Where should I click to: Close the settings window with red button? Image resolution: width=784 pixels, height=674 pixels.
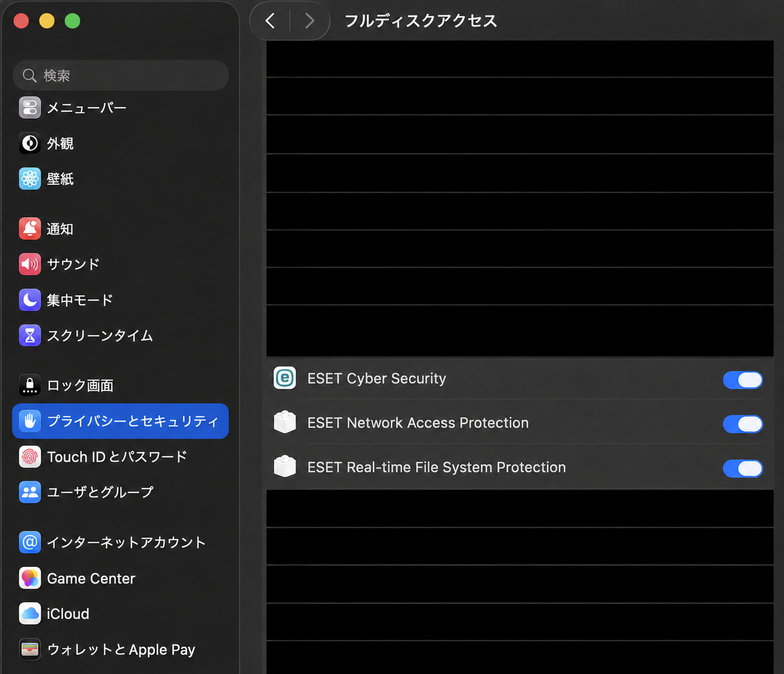tap(21, 21)
